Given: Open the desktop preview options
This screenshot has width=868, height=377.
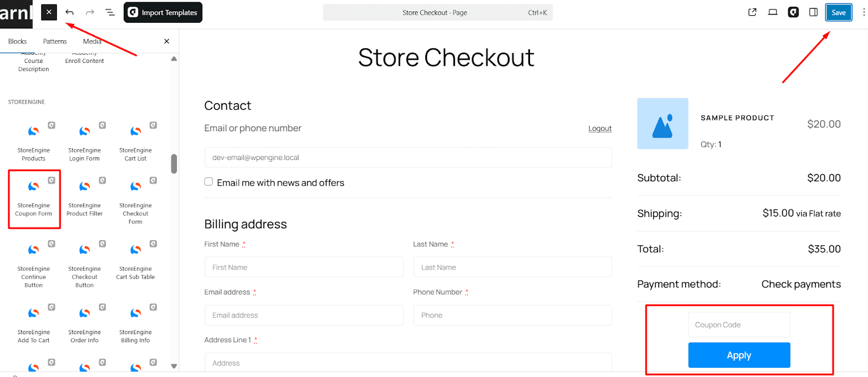Looking at the screenshot, I should [x=773, y=12].
